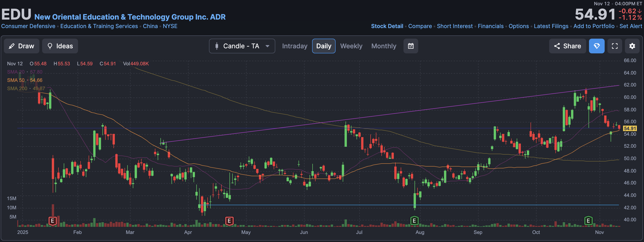This screenshot has width=644, height=242.
Task: Switch to Weekly timeframe
Action: pyautogui.click(x=351, y=46)
